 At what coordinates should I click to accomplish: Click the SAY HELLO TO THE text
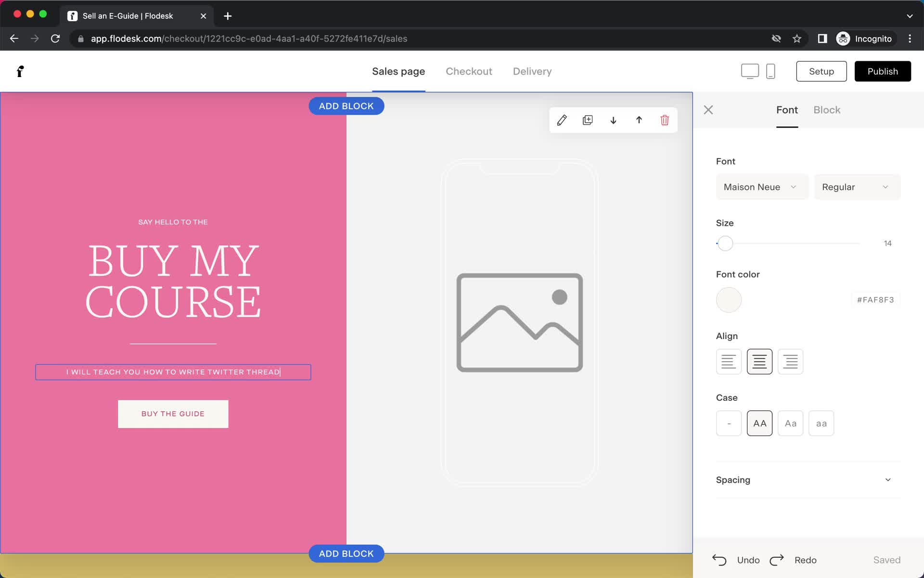[x=173, y=222]
